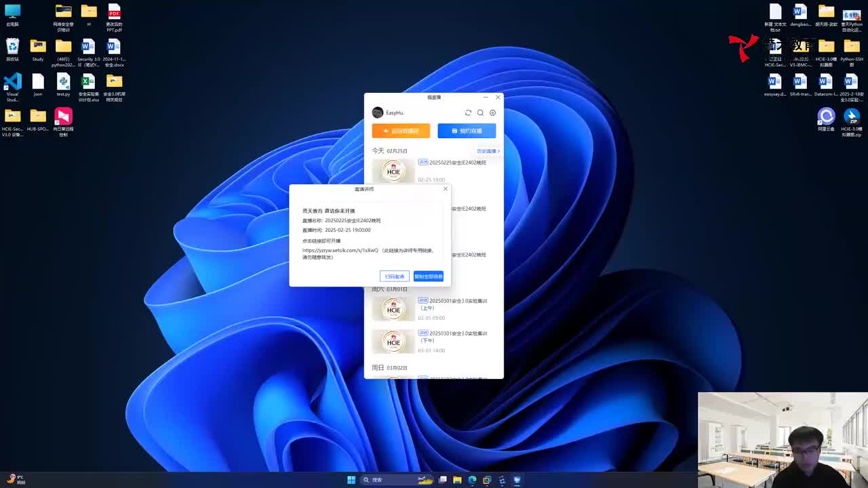Open HCIE thumbnail for 20250301 上午 session

pos(393,310)
